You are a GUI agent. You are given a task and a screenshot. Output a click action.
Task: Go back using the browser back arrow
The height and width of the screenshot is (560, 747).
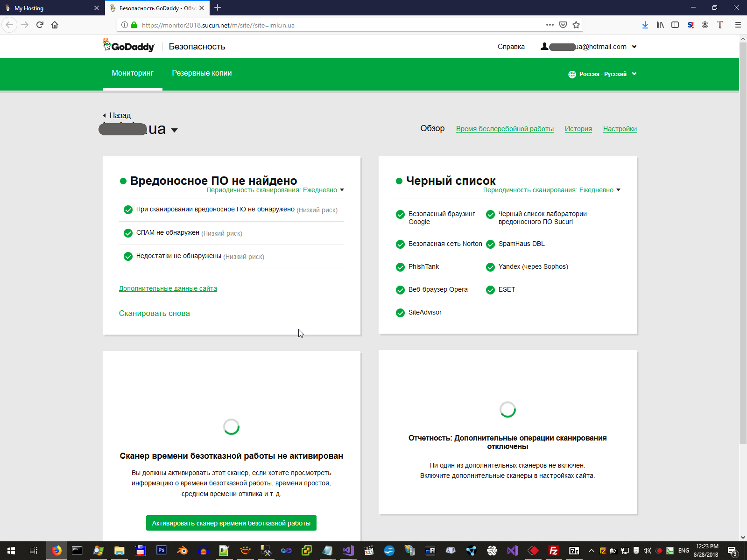10,25
